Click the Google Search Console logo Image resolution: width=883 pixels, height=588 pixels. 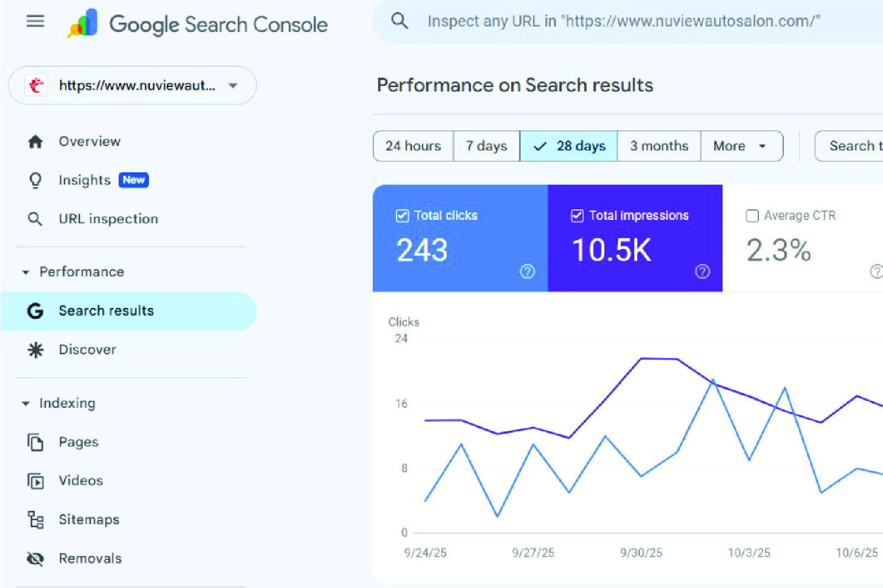click(x=197, y=24)
